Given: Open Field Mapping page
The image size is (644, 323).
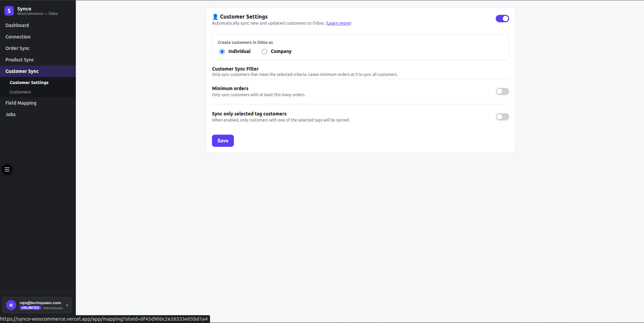Looking at the screenshot, I should click(38, 103).
